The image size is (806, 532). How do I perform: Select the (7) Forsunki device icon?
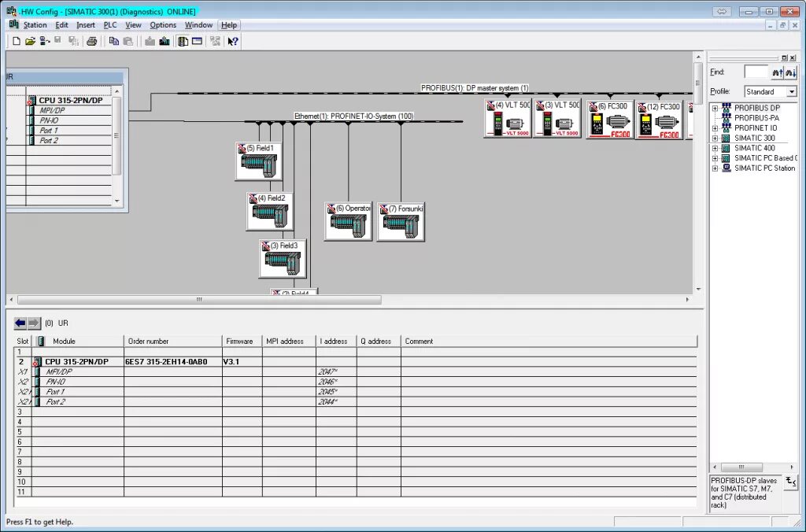click(x=401, y=222)
